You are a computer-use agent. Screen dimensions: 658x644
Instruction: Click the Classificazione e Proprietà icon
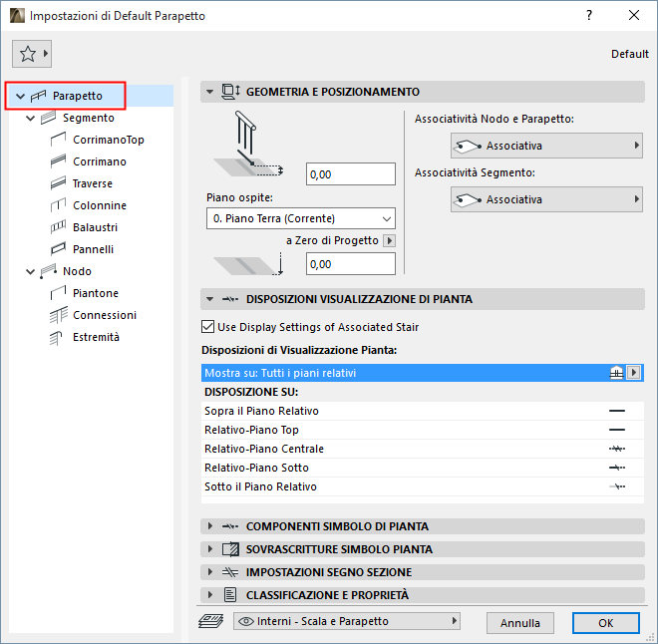click(230, 595)
